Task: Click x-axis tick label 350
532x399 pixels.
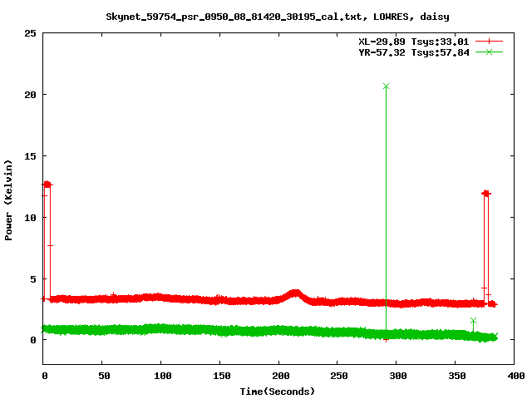Action: (x=457, y=376)
